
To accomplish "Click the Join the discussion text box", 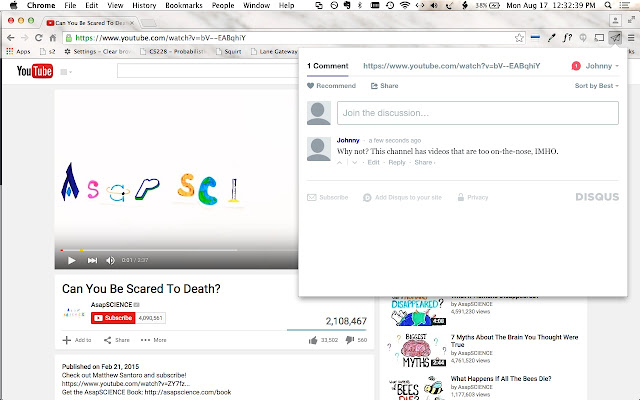I will click(x=476, y=112).
